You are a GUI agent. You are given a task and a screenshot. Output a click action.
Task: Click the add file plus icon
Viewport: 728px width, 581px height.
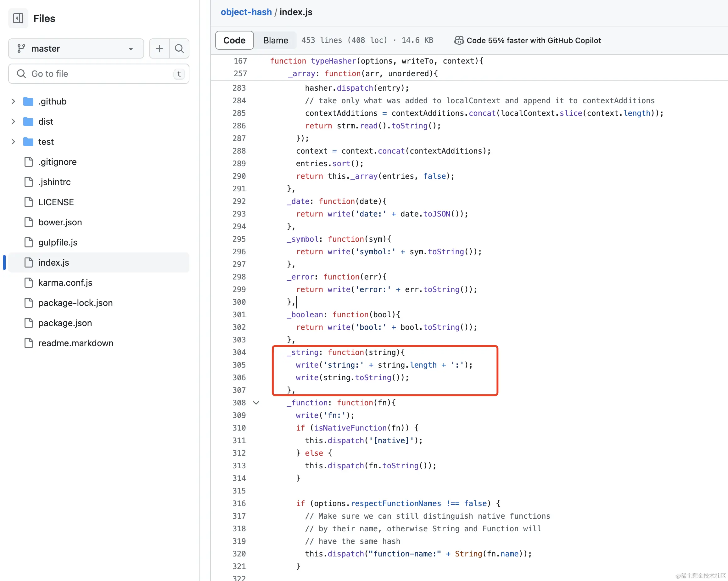(159, 48)
